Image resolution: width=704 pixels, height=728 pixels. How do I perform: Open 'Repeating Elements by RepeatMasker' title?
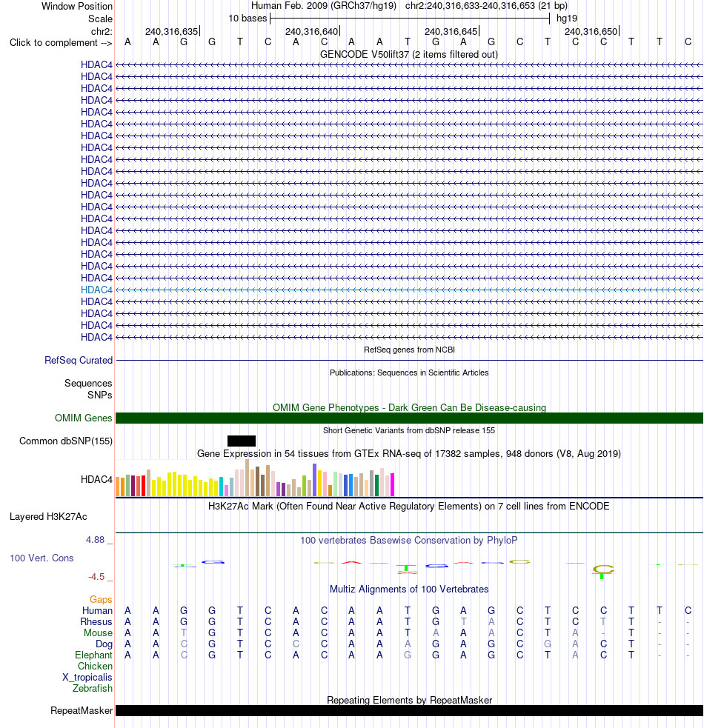click(409, 700)
